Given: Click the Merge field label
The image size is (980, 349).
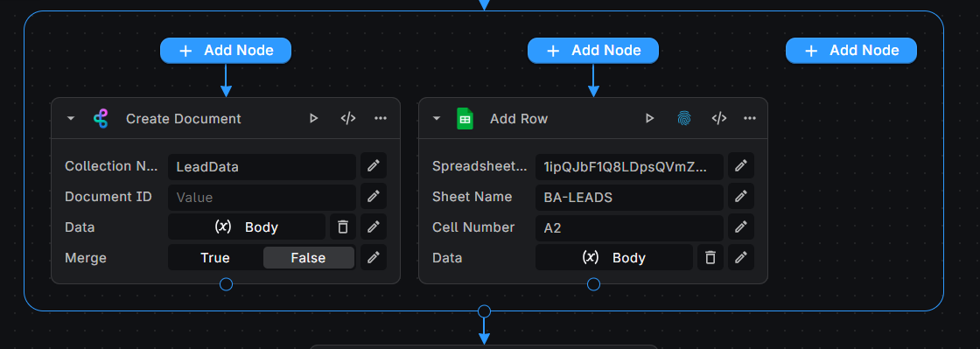Looking at the screenshot, I should click(86, 258).
